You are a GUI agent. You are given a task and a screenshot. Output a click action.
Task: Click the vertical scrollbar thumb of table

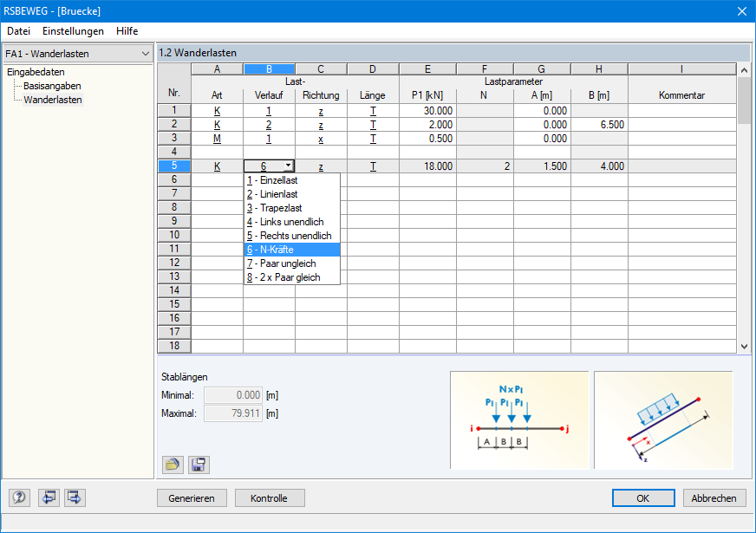point(744,100)
